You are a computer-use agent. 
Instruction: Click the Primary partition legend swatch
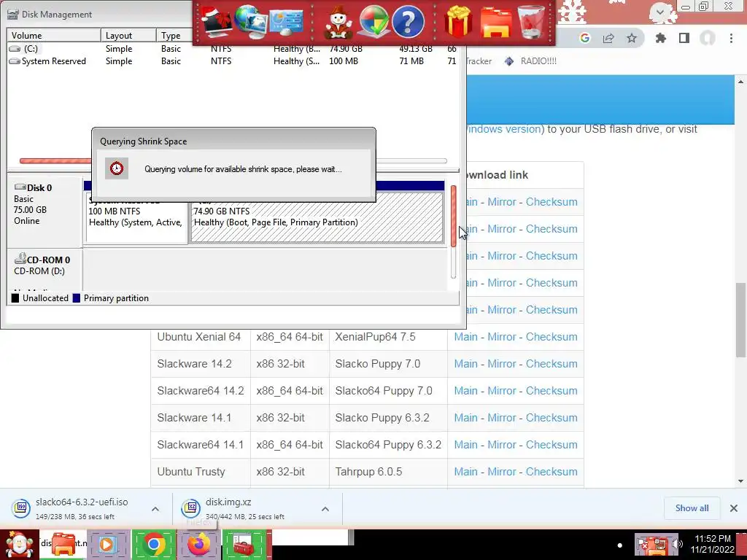77,298
